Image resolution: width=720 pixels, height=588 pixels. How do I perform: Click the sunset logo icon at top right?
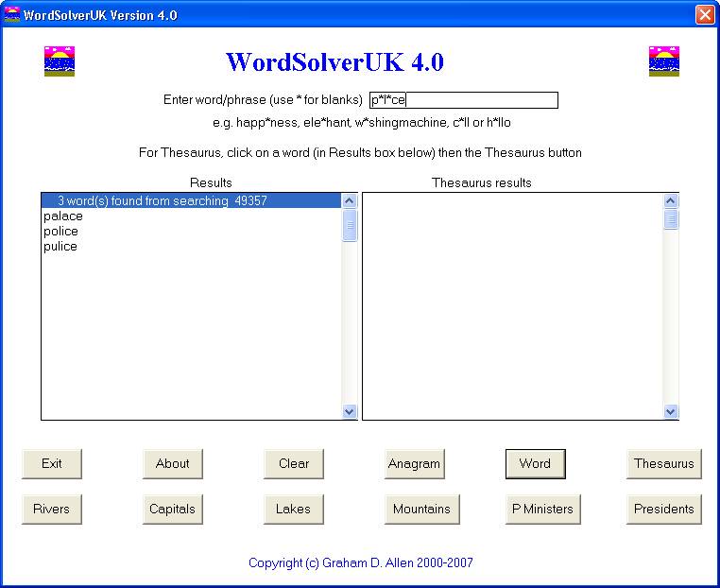coord(664,61)
